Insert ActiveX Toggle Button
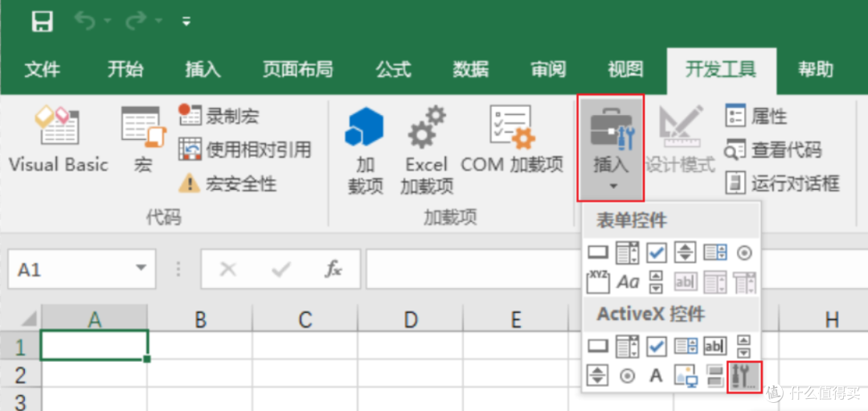The width and height of the screenshot is (868, 411). click(x=714, y=376)
